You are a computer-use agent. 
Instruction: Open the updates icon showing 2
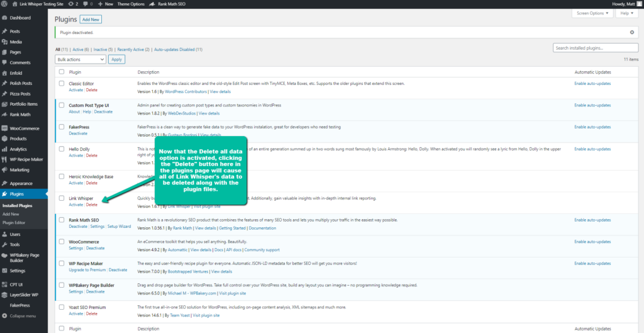72,4
